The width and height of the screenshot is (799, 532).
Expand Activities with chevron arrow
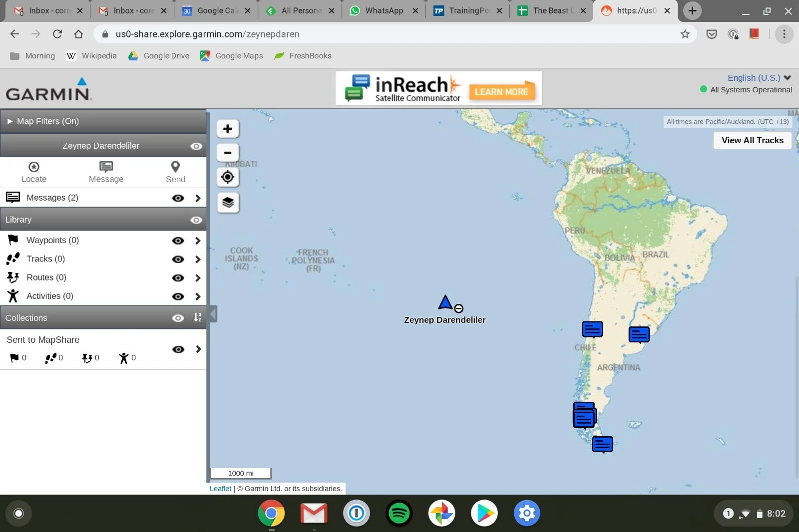point(198,296)
